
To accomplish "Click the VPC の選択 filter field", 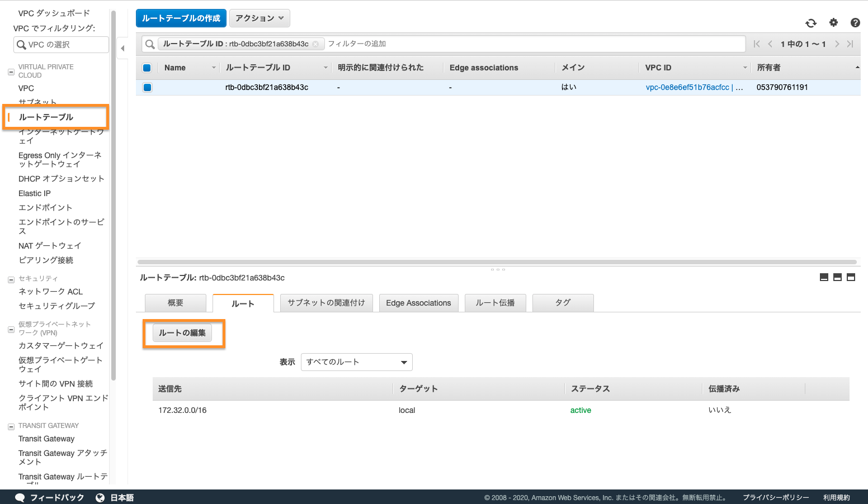I will tap(61, 45).
